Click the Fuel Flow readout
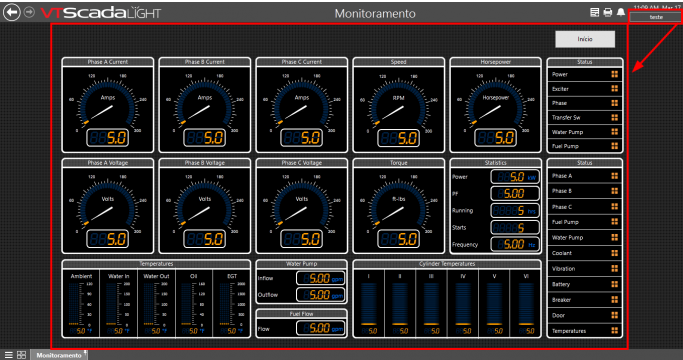The height and width of the screenshot is (360, 683). click(x=320, y=328)
